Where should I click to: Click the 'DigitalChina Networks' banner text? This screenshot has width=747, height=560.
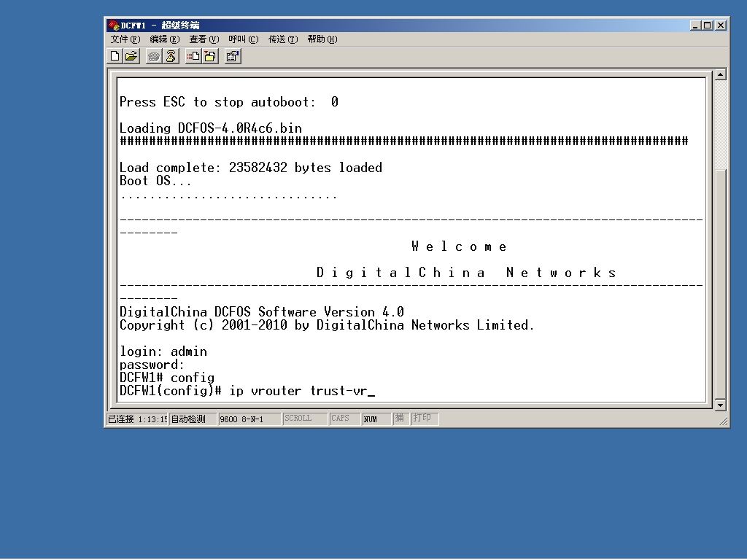[466, 273]
